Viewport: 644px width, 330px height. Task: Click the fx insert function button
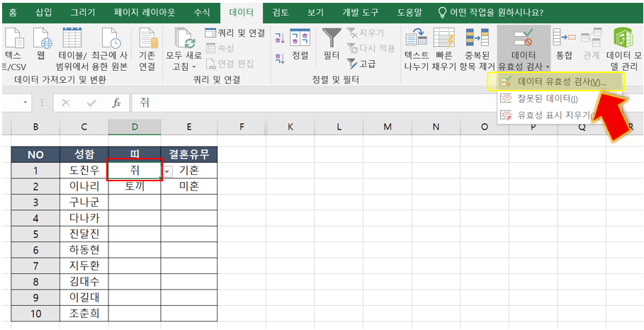click(117, 103)
